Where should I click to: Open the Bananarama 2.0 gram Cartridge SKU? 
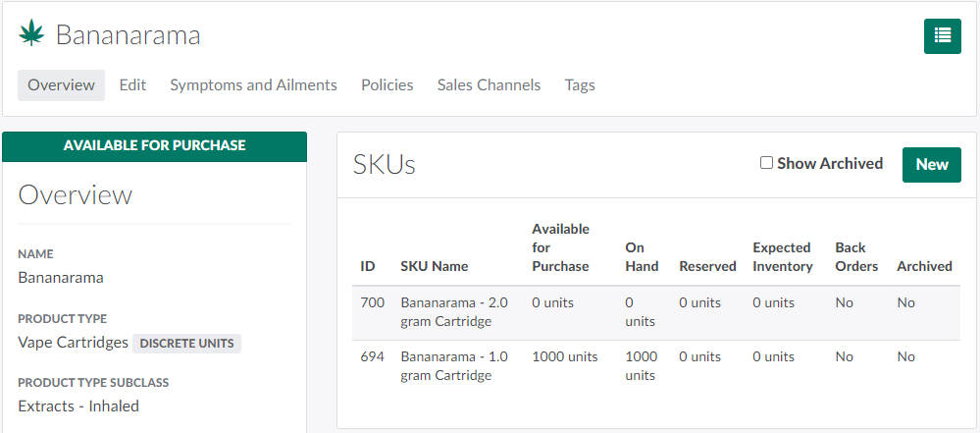453,311
